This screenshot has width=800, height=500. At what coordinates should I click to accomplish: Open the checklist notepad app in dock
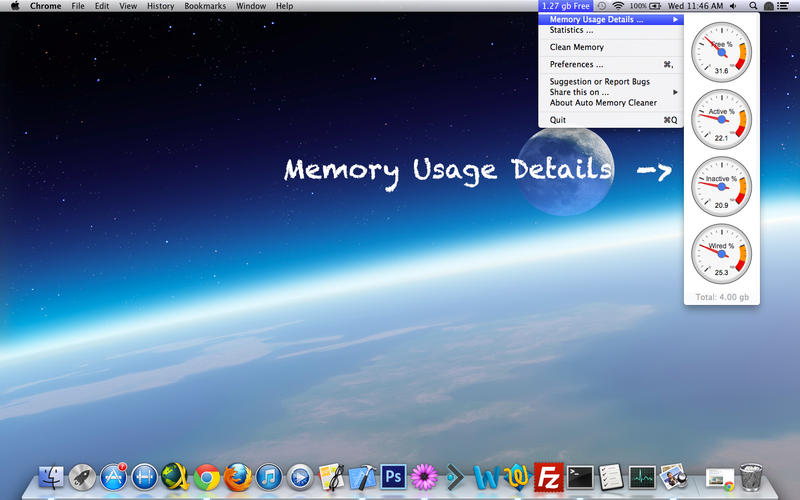[611, 477]
